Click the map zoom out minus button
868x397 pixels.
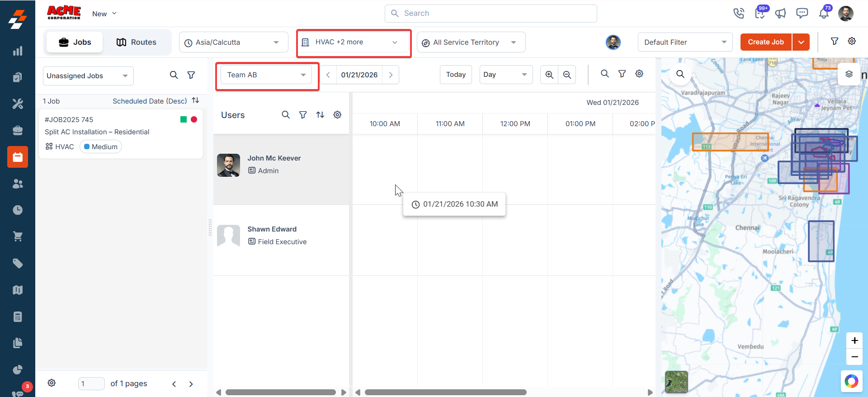point(854,357)
